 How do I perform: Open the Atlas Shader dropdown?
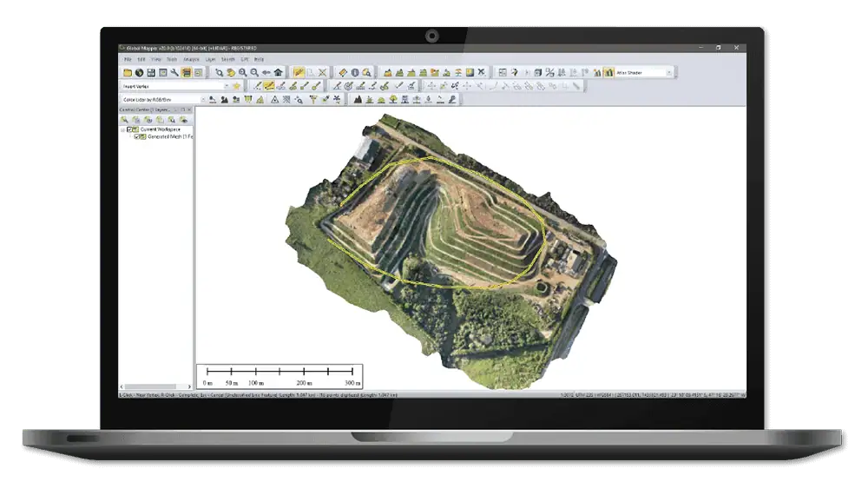[x=668, y=73]
